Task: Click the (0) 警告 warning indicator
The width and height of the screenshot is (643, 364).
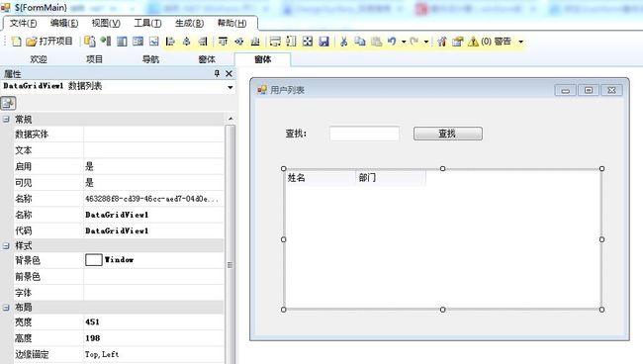Action: (490, 42)
